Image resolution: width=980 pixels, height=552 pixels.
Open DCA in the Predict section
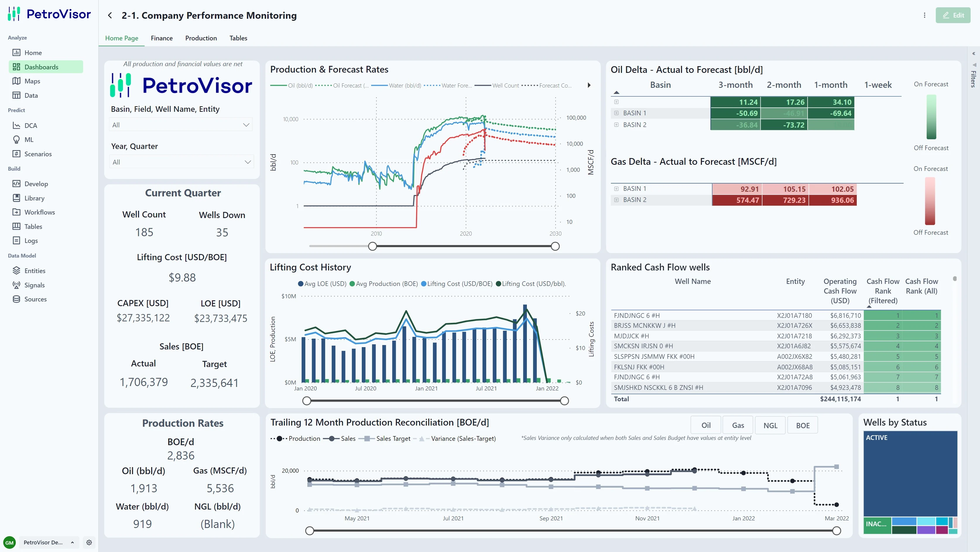click(30, 125)
